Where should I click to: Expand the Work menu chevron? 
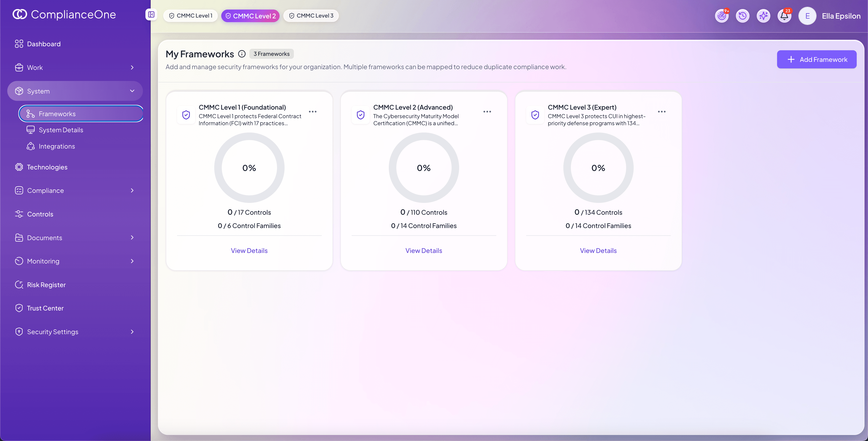click(132, 67)
